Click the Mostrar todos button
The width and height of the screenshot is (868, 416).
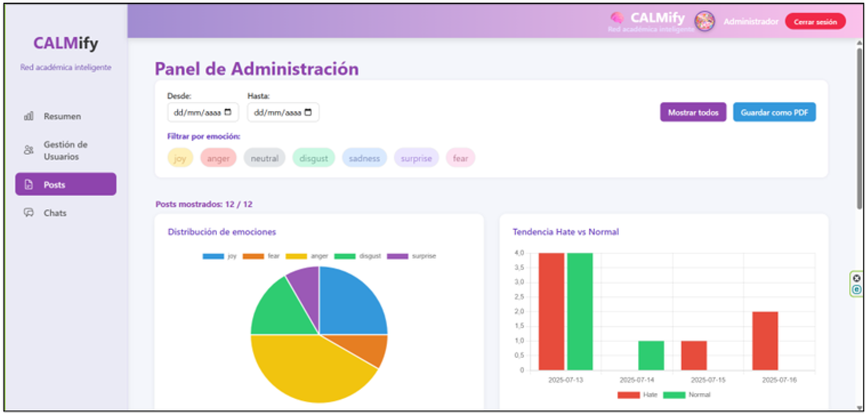(693, 112)
